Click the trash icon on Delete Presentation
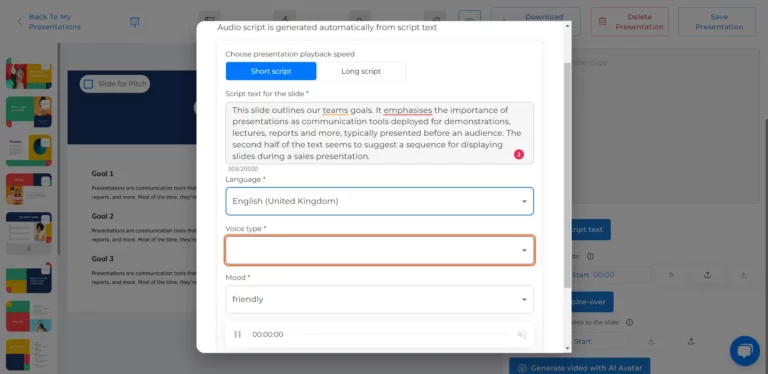Image resolution: width=768 pixels, height=374 pixels. point(602,22)
